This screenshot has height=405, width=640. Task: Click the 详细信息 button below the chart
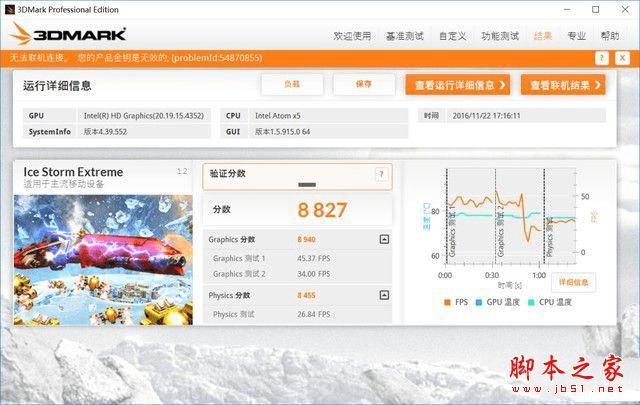coord(573,282)
